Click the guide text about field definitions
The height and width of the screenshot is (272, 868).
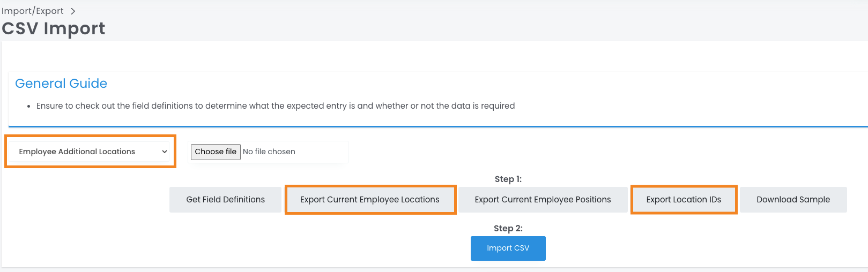tap(275, 106)
